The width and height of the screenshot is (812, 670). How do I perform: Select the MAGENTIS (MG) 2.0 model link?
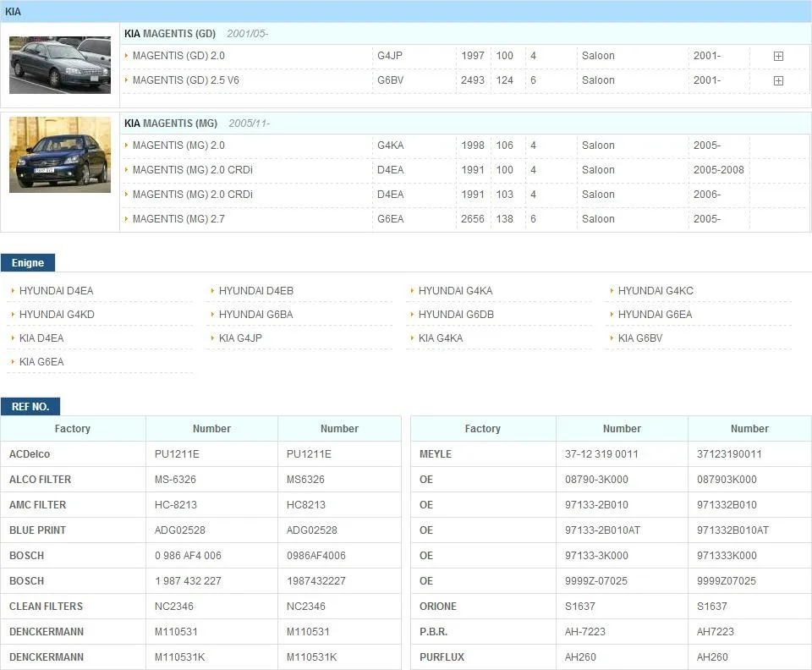click(x=178, y=146)
